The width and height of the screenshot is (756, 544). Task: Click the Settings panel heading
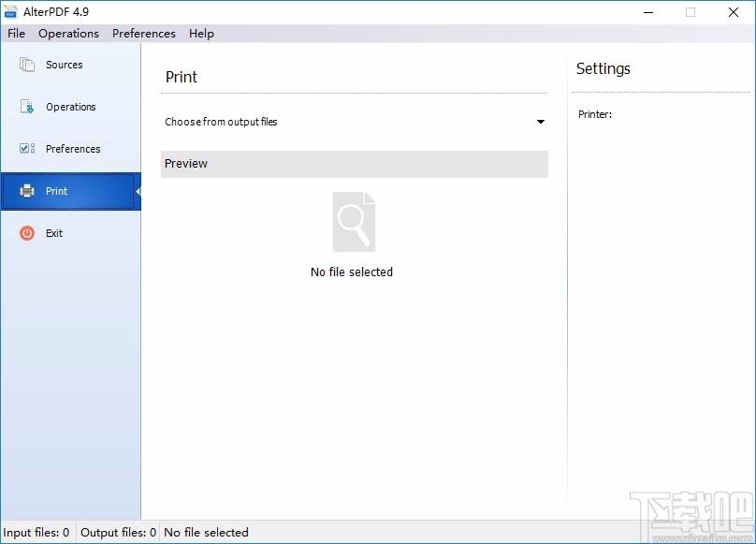[x=603, y=68]
